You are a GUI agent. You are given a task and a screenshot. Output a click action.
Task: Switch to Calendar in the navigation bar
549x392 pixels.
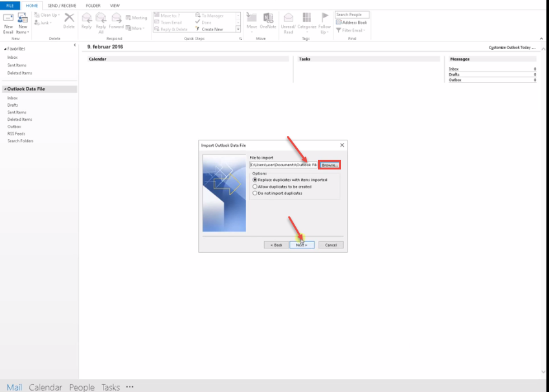click(x=45, y=387)
